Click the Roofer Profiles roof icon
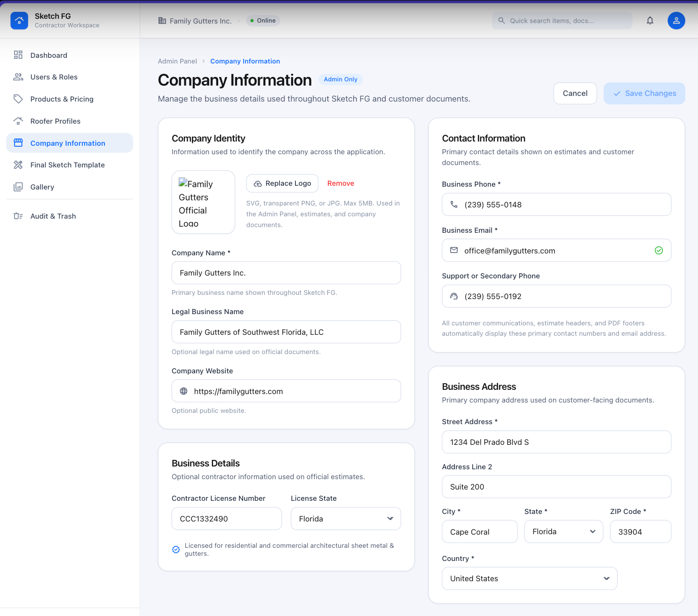This screenshot has height=616, width=698. pyautogui.click(x=18, y=121)
